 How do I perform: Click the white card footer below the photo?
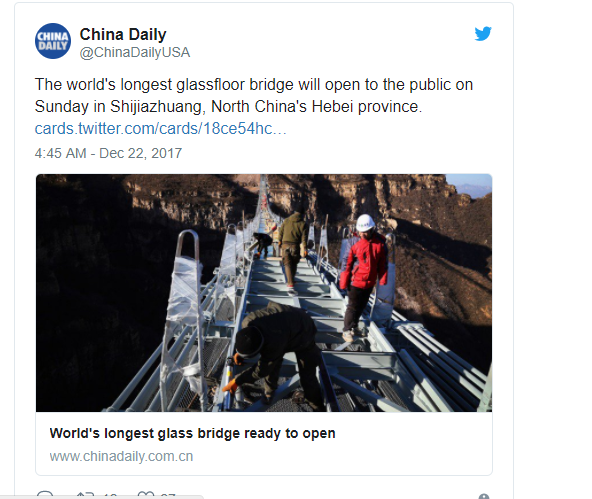264,444
